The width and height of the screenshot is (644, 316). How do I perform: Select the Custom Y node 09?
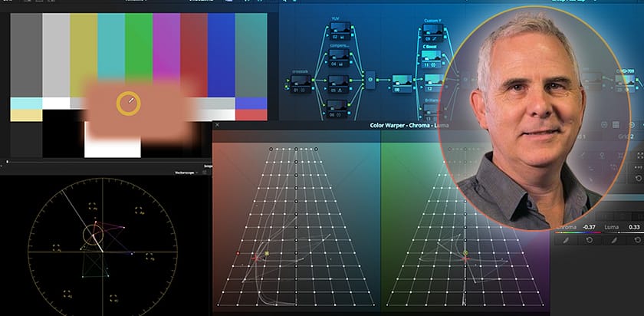[433, 32]
